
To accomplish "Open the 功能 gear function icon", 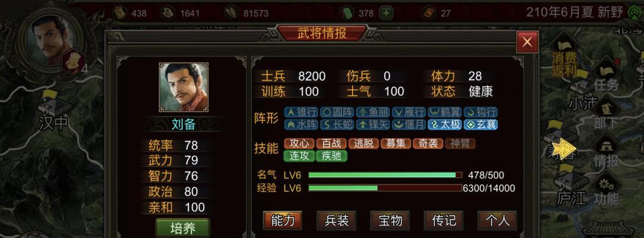I will click(x=606, y=190).
